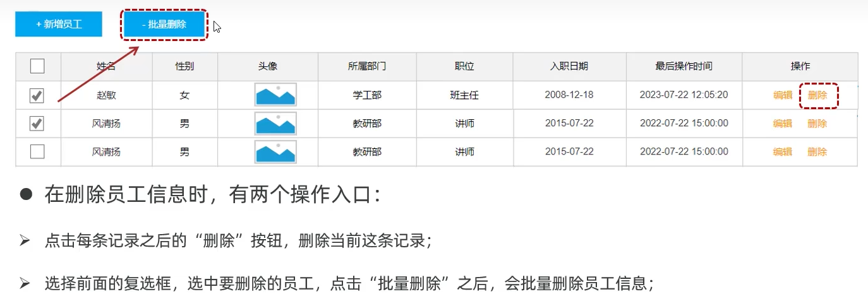Viewport: 868px width, 306px height.
Task: Check the empty checkbox in the last row
Action: click(x=38, y=152)
